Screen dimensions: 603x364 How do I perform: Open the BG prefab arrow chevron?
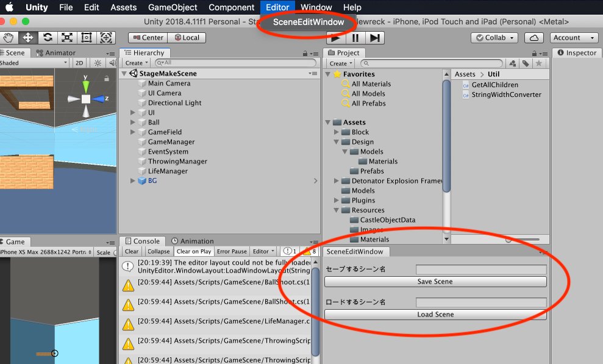click(315, 180)
